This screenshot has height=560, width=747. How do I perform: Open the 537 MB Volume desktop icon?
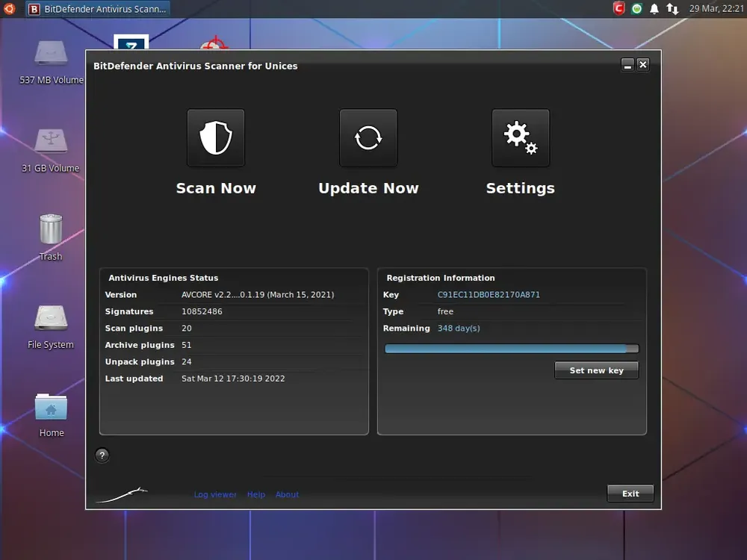point(51,55)
